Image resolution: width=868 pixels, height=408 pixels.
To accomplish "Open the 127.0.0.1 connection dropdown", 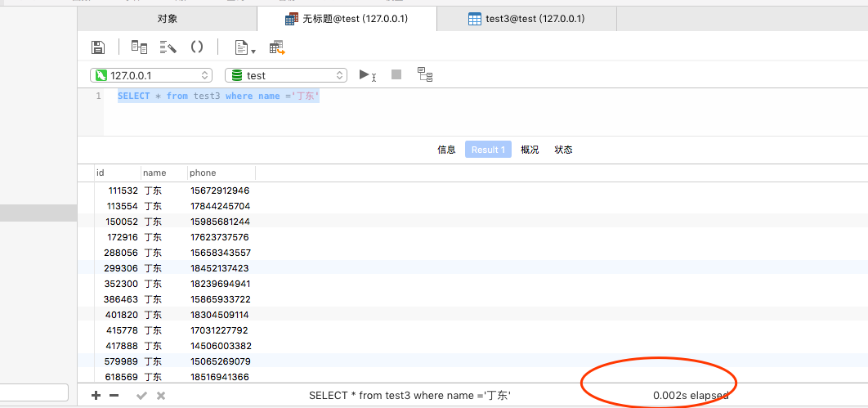I will coord(151,75).
